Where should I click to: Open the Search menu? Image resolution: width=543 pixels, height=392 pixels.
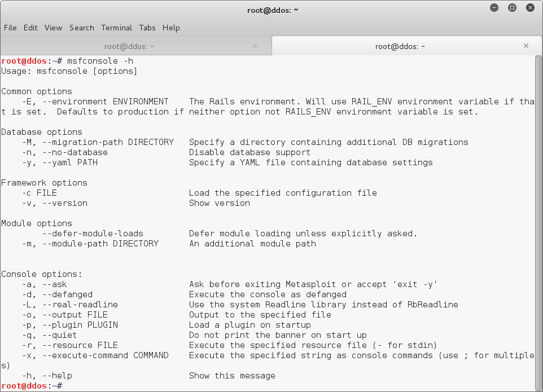[81, 28]
